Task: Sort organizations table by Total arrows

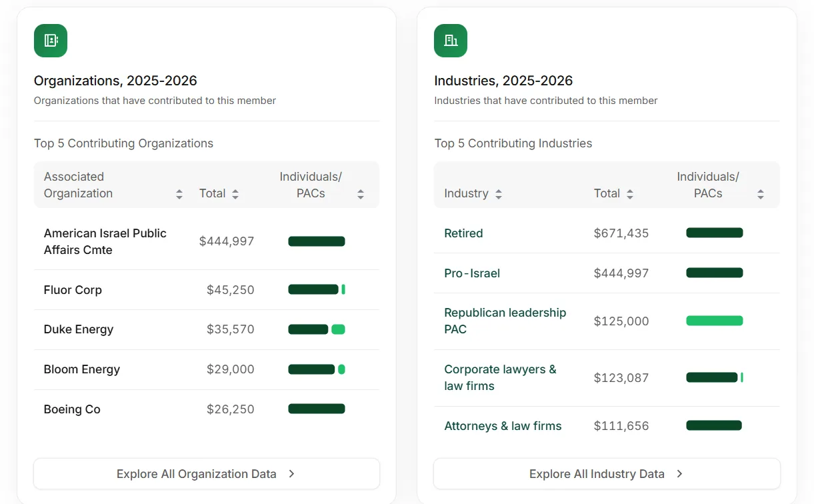Action: click(235, 194)
